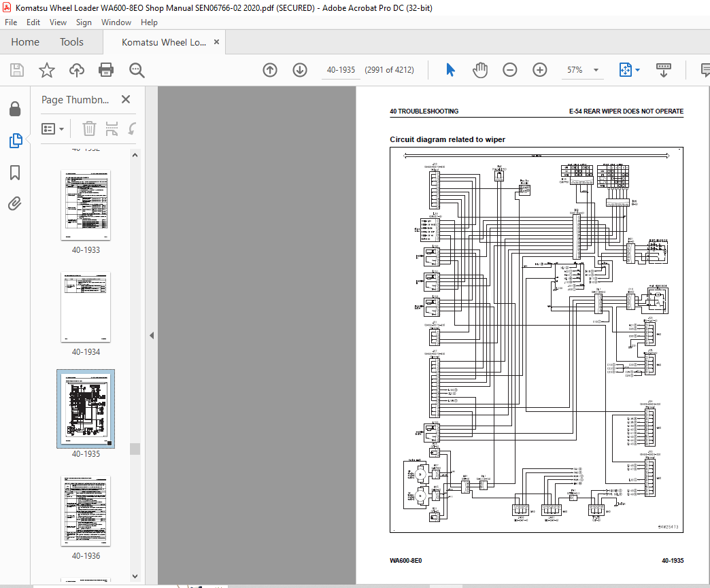The width and height of the screenshot is (710, 588).
Task: Choose the Selection arrow tool
Action: pos(450,70)
